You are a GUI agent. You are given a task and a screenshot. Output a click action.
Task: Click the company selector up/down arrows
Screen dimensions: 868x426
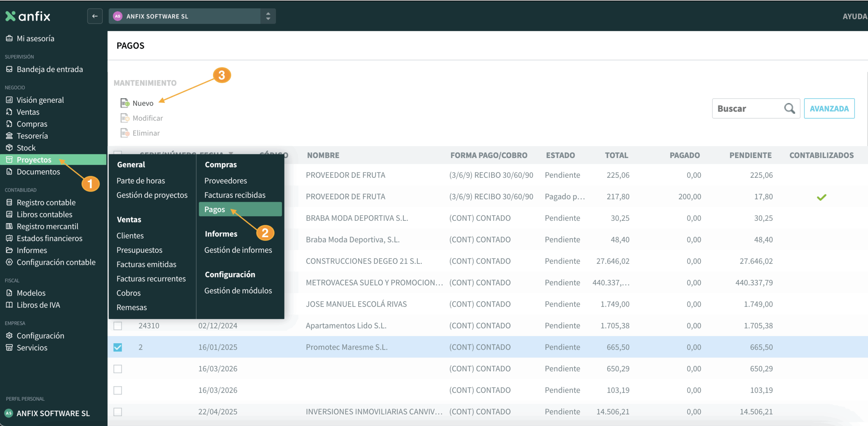tap(268, 16)
